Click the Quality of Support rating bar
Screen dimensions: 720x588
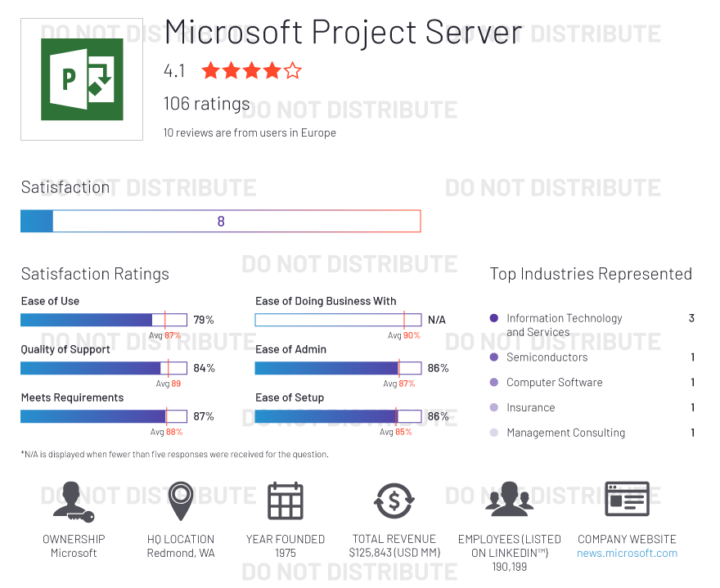104,368
